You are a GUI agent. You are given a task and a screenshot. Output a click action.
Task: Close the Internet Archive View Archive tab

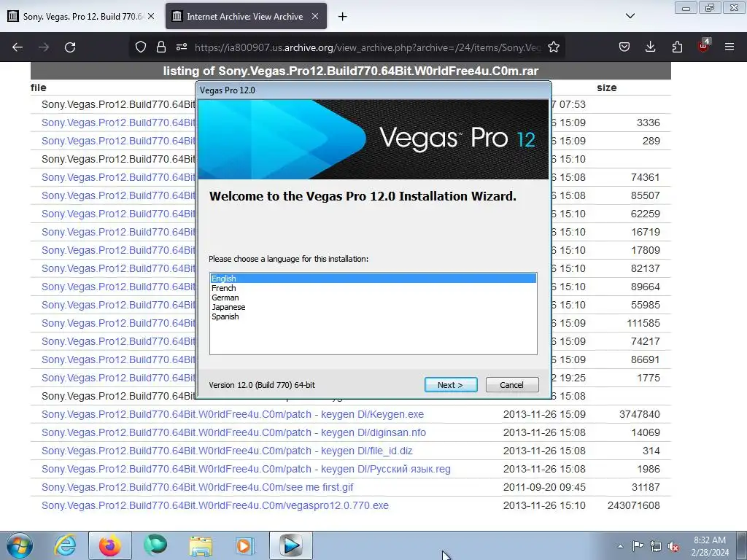315,16
